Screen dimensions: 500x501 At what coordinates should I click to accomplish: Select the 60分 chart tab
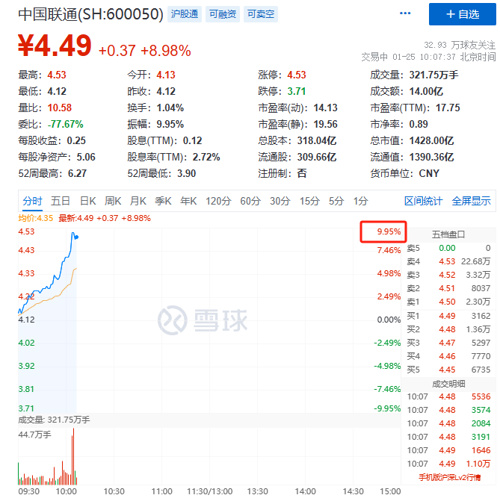coord(250,201)
